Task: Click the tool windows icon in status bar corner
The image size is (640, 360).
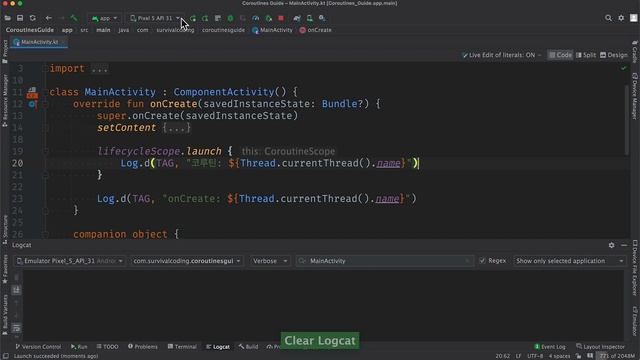Action: [x=5, y=356]
